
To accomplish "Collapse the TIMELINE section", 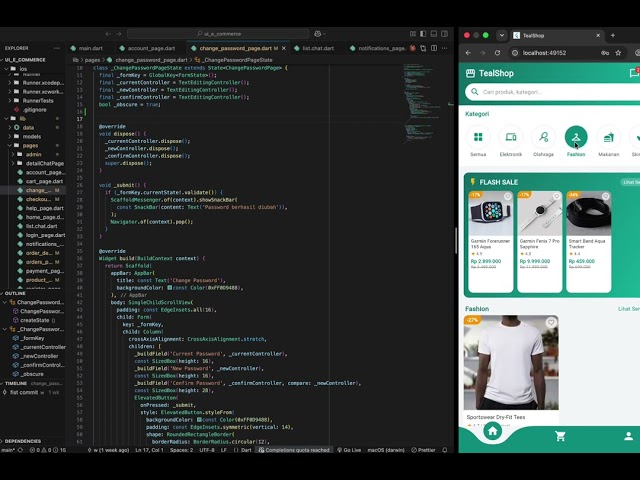I will tap(16, 384).
